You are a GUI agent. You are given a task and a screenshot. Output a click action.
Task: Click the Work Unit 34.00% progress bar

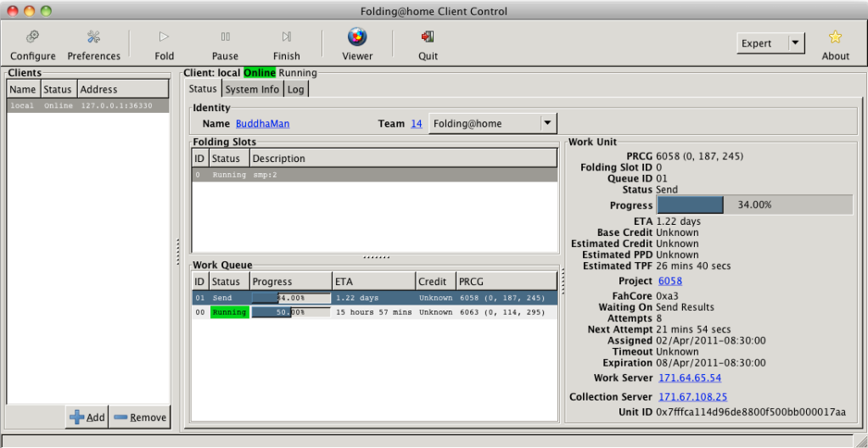tap(754, 204)
